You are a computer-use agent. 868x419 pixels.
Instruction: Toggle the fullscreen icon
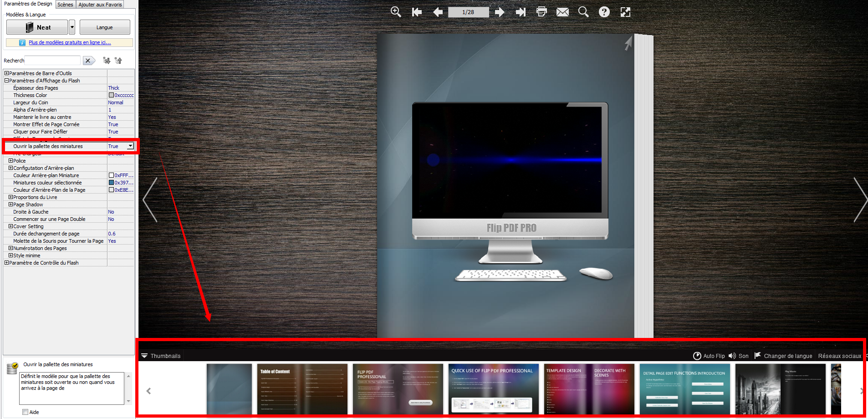click(625, 12)
